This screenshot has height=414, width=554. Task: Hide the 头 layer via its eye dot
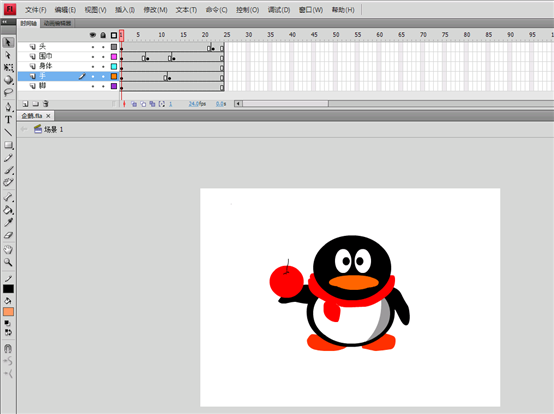93,47
